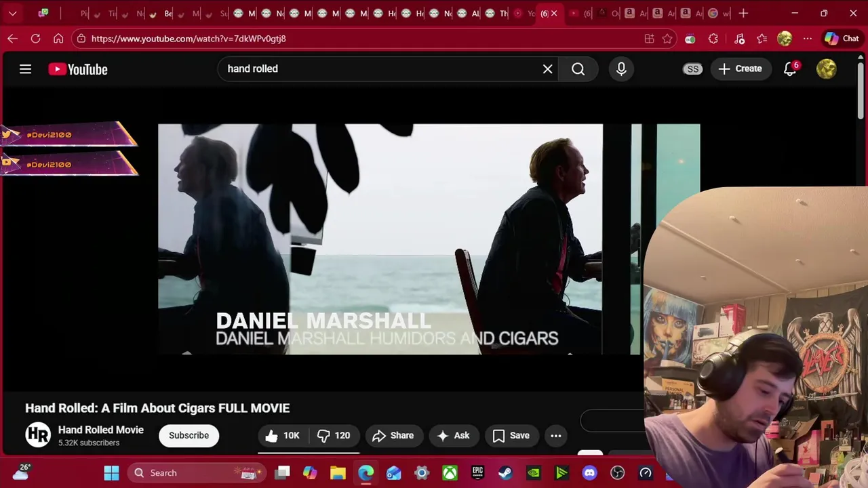
Task: Open OBS Studio from the taskbar
Action: click(x=617, y=472)
